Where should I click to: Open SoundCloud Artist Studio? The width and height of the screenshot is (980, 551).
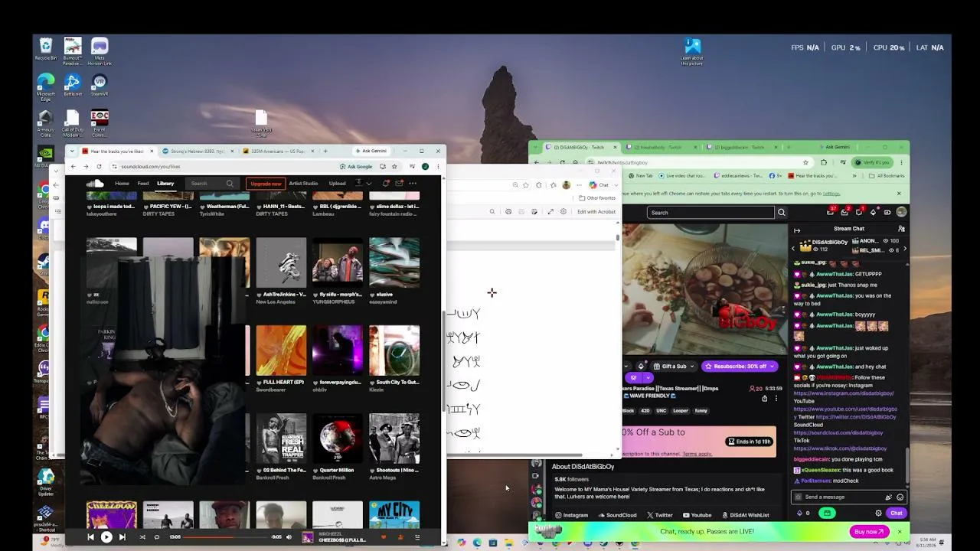303,184
